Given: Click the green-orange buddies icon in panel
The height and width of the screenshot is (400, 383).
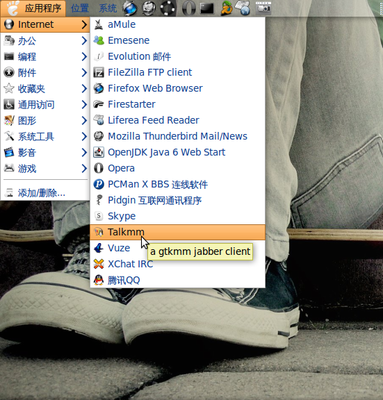Looking at the screenshot, I should click(x=226, y=8).
